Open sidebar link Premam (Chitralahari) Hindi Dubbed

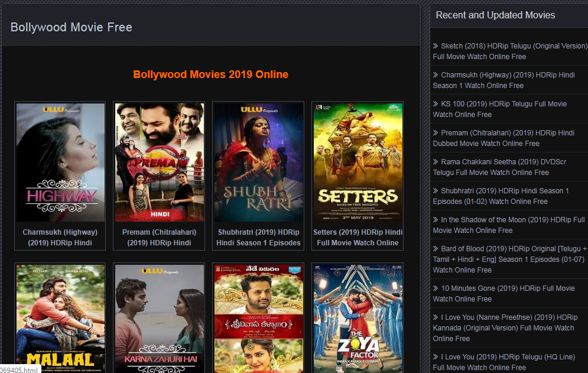[x=503, y=138]
